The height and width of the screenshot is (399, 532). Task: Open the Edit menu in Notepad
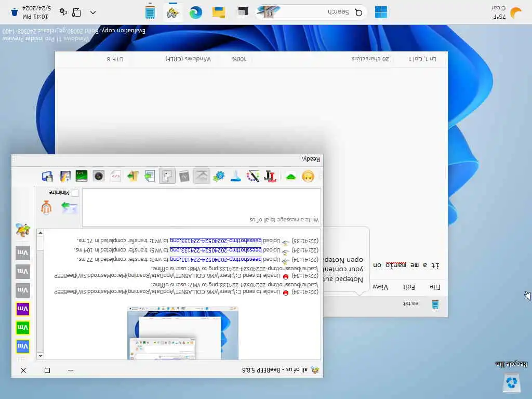[409, 287]
